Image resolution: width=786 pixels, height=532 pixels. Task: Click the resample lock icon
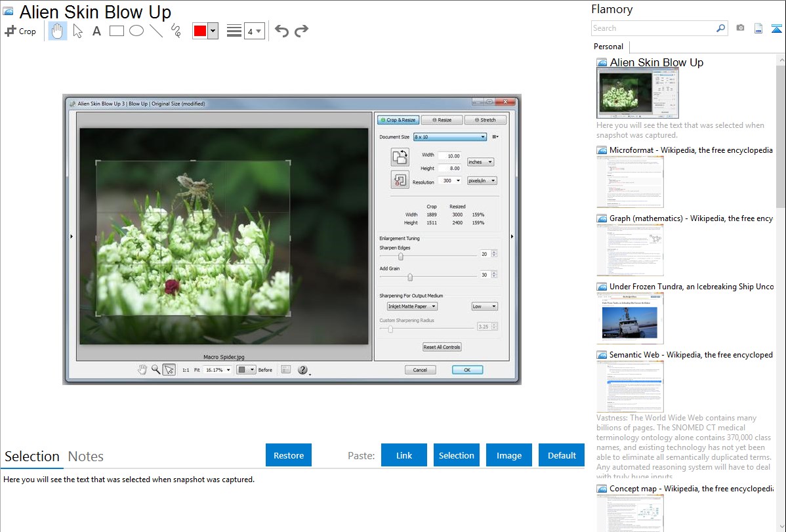[400, 180]
